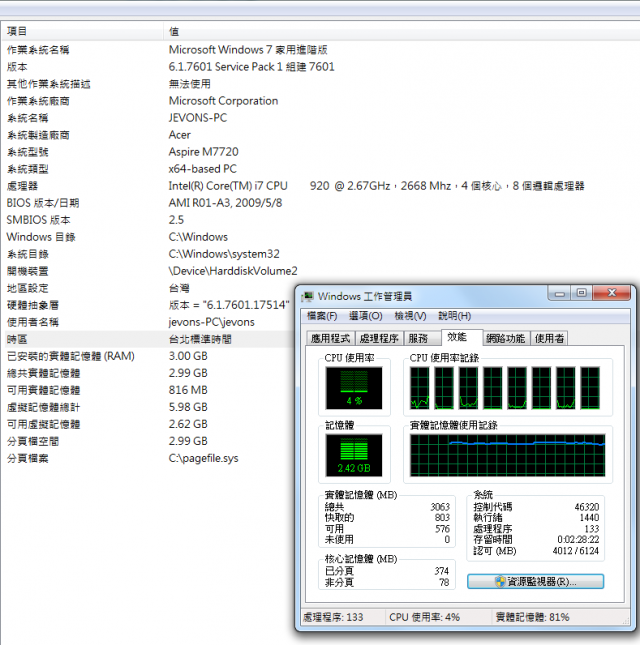Select 'C:\pagefile.sys' value
The width and height of the screenshot is (640, 646).
click(x=204, y=458)
